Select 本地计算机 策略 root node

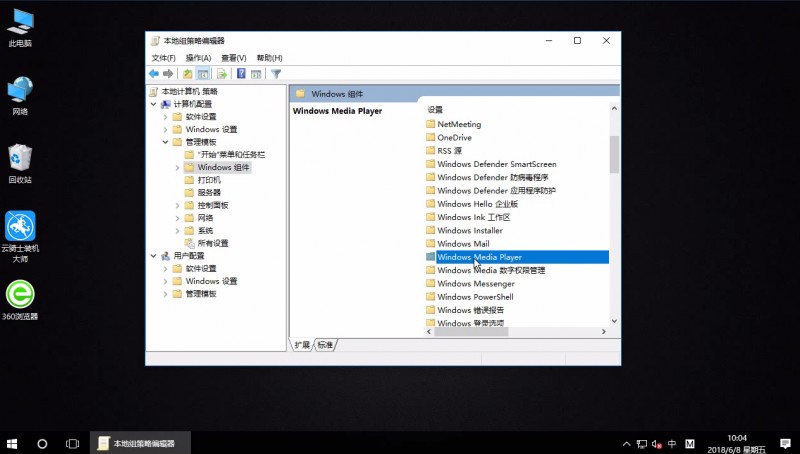(189, 91)
